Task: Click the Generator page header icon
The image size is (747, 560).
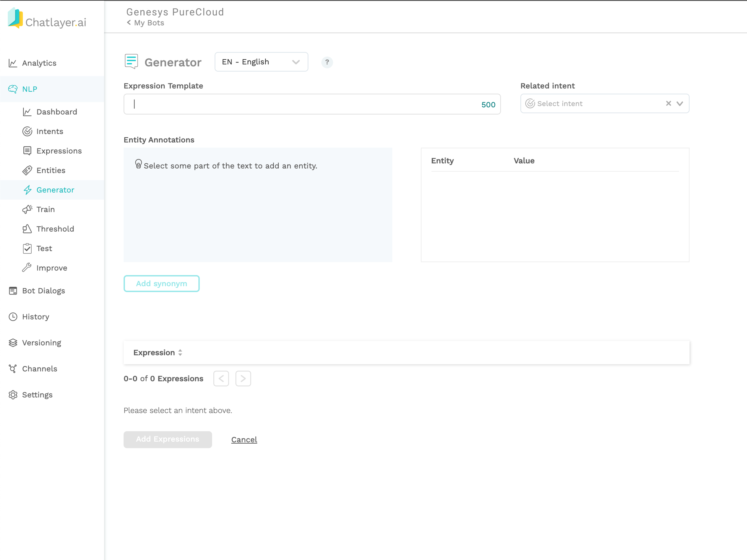Action: click(x=131, y=61)
